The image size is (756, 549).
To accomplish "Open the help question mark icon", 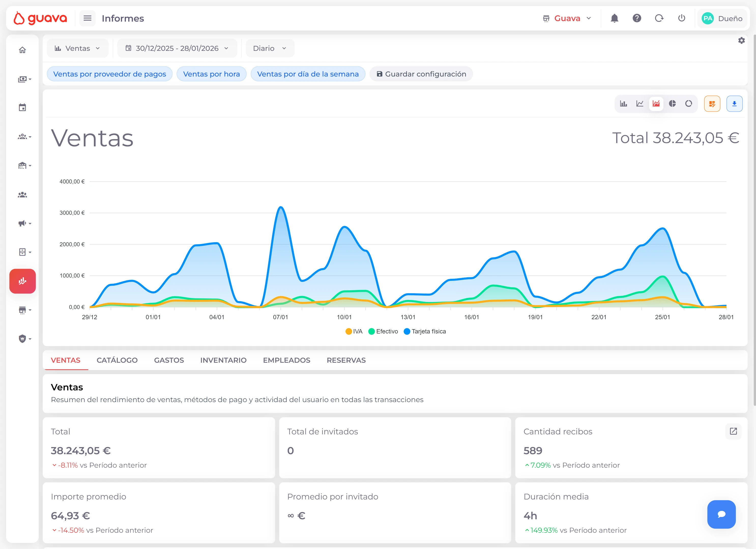I will (x=637, y=18).
